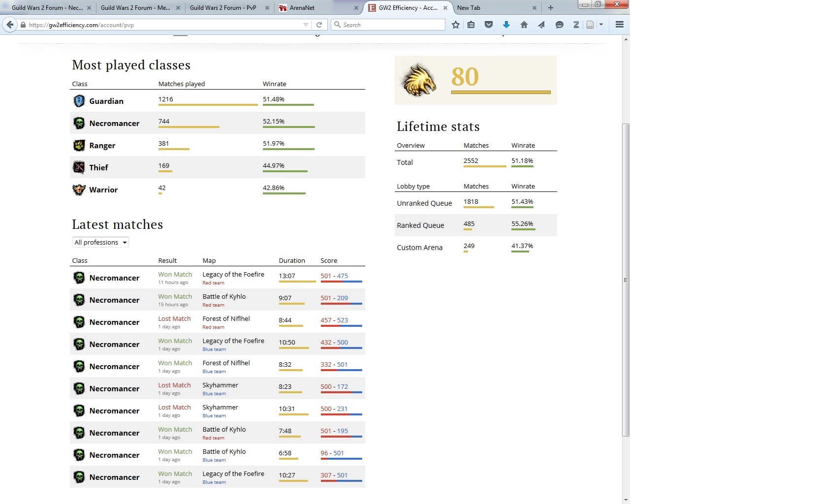Screen dimensions: 814x504
Task: Close the ArenaNet tab
Action: point(356,8)
